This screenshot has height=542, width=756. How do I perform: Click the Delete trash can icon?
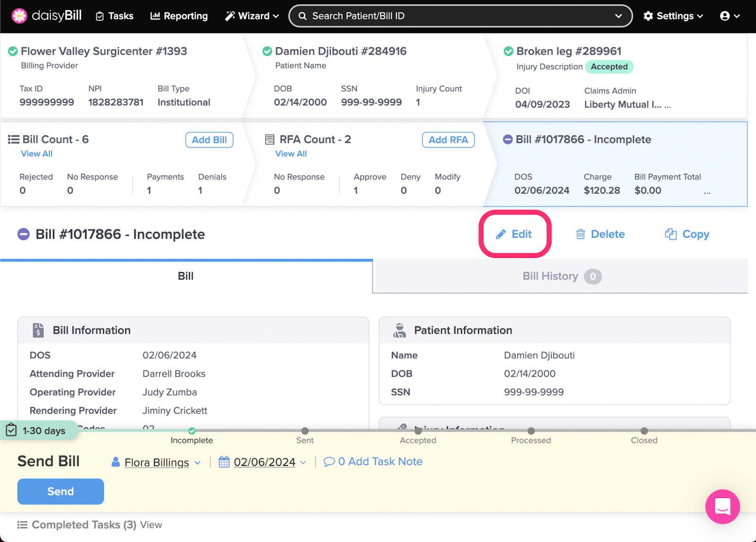click(580, 234)
